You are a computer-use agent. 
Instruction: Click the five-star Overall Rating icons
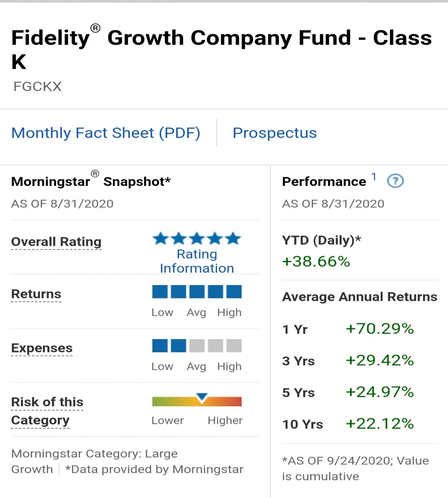point(197,239)
